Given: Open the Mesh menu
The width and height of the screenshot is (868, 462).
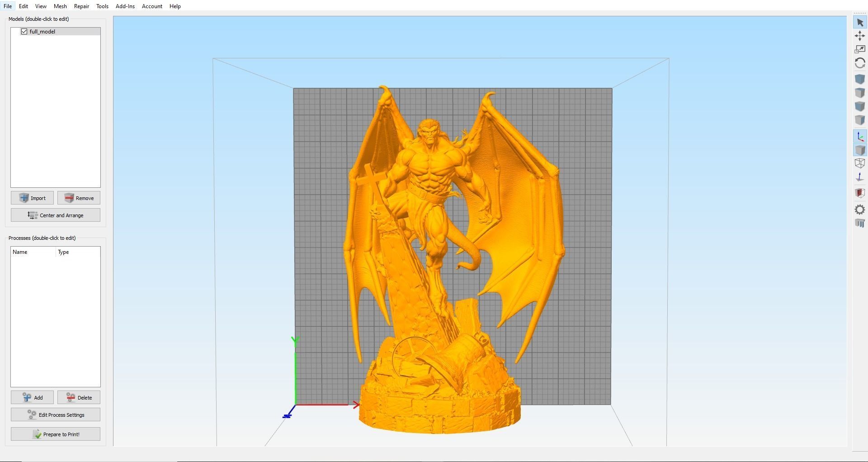Looking at the screenshot, I should click(x=60, y=6).
